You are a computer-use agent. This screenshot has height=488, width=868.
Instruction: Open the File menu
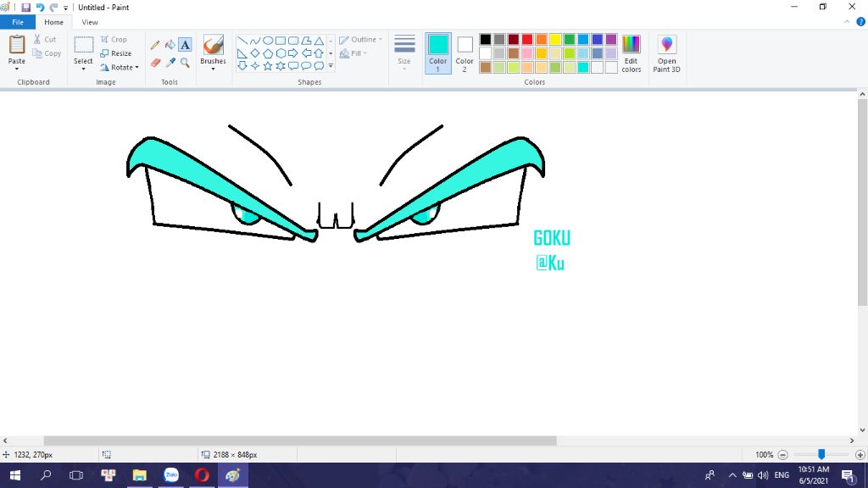point(18,22)
